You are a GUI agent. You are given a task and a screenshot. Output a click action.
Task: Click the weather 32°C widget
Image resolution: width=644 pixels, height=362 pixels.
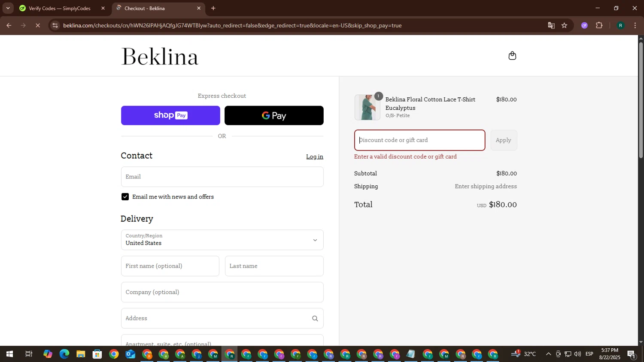tap(524, 354)
